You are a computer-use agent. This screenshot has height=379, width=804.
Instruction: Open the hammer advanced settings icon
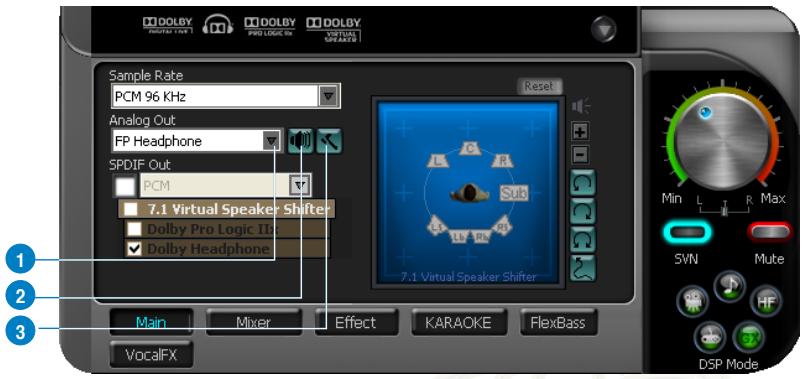click(330, 141)
